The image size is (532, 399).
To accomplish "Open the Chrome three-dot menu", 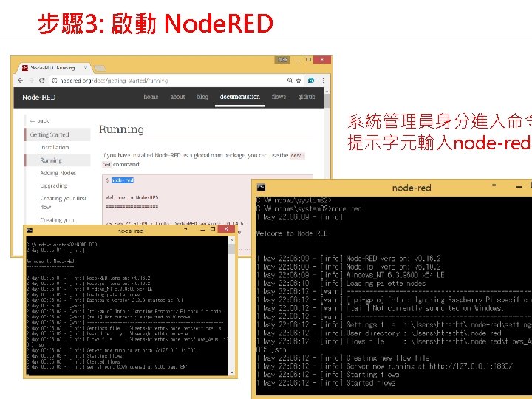I will [x=323, y=81].
